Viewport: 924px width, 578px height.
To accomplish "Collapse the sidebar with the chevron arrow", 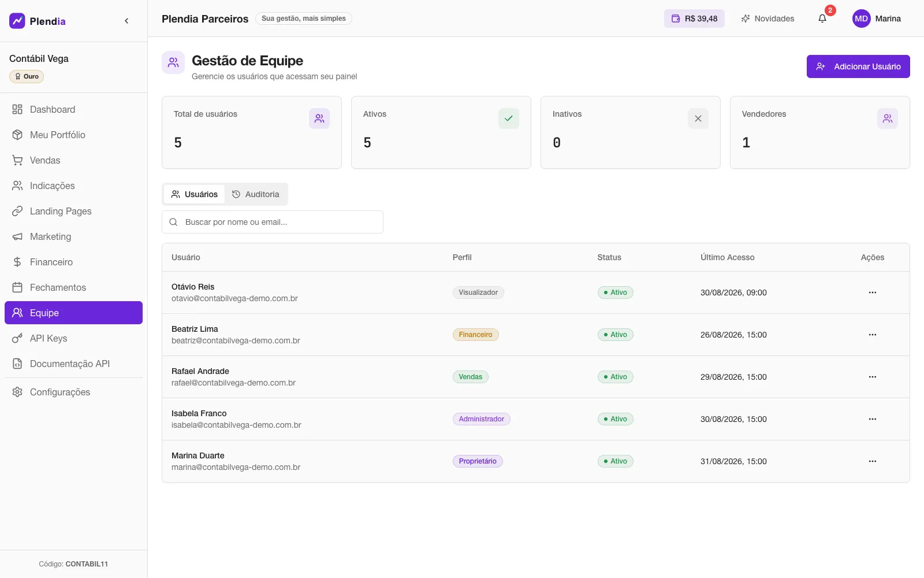I will [126, 21].
